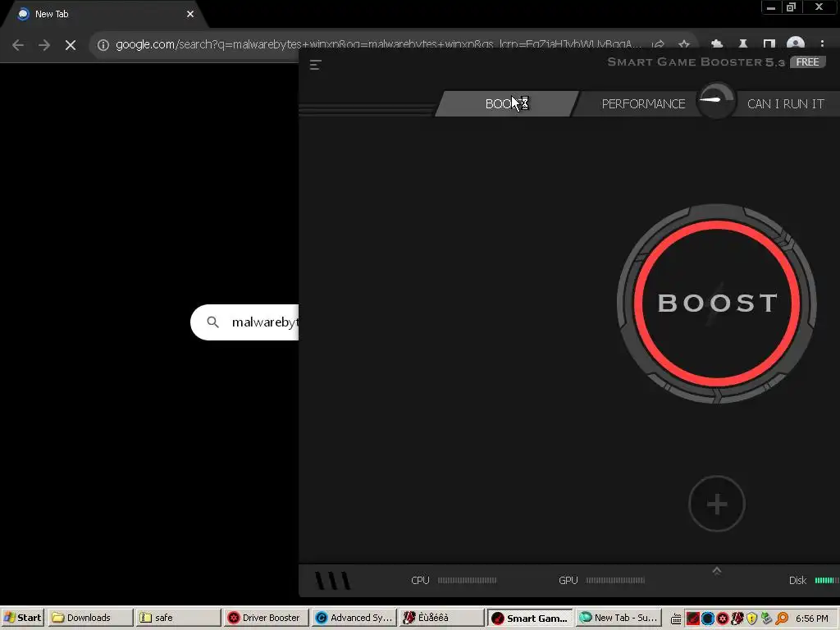This screenshot has height=630, width=840.
Task: Click the FREE edition badge
Action: pyautogui.click(x=807, y=62)
